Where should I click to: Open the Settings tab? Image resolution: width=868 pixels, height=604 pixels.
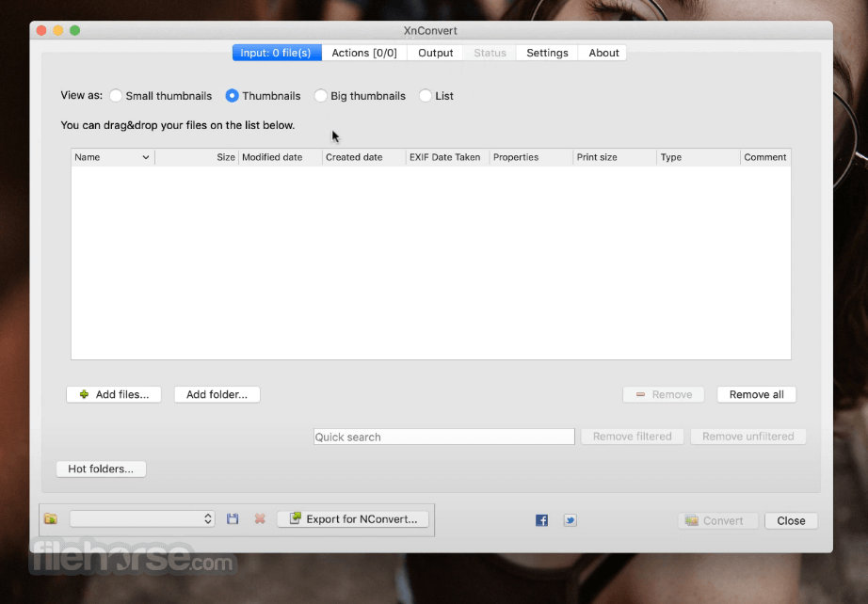tap(547, 53)
